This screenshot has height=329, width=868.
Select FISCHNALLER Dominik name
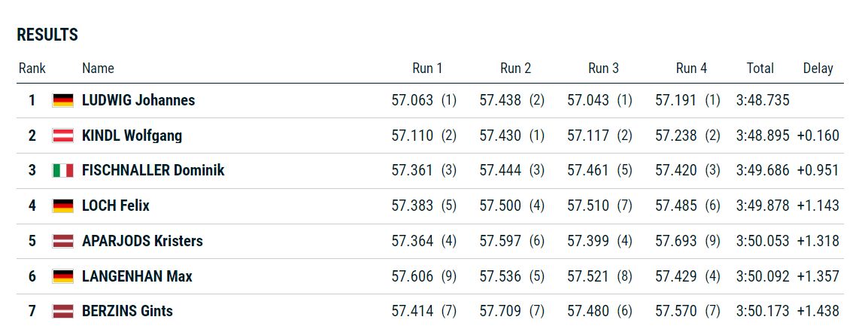click(x=153, y=170)
